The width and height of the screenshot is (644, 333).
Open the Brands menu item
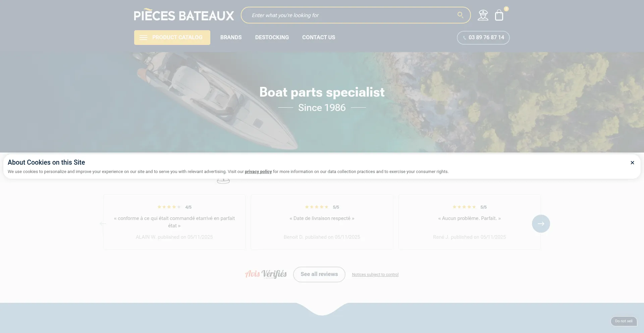coord(231,37)
